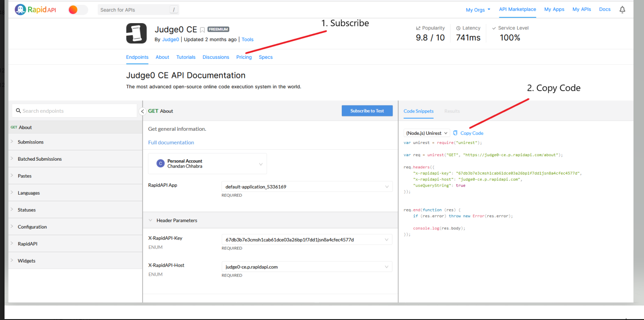
Task: Expand the Pastes group
Action: (75, 176)
